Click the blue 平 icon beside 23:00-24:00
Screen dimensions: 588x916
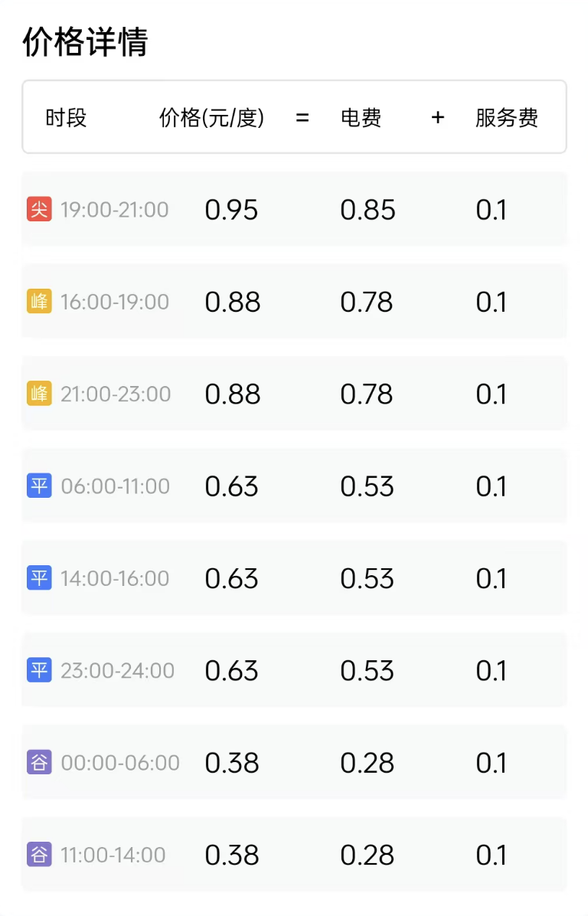[x=39, y=671]
